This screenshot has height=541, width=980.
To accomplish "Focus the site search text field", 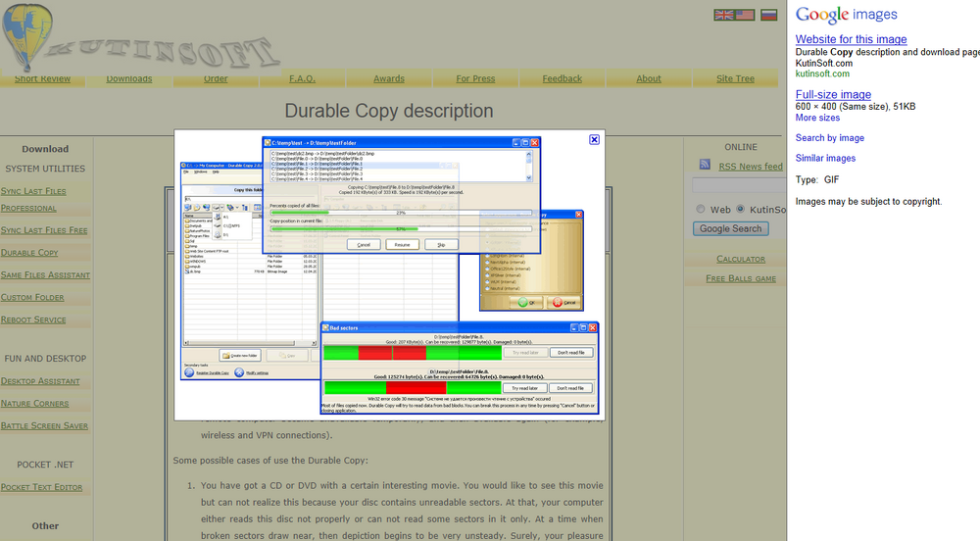I will pyautogui.click(x=739, y=185).
